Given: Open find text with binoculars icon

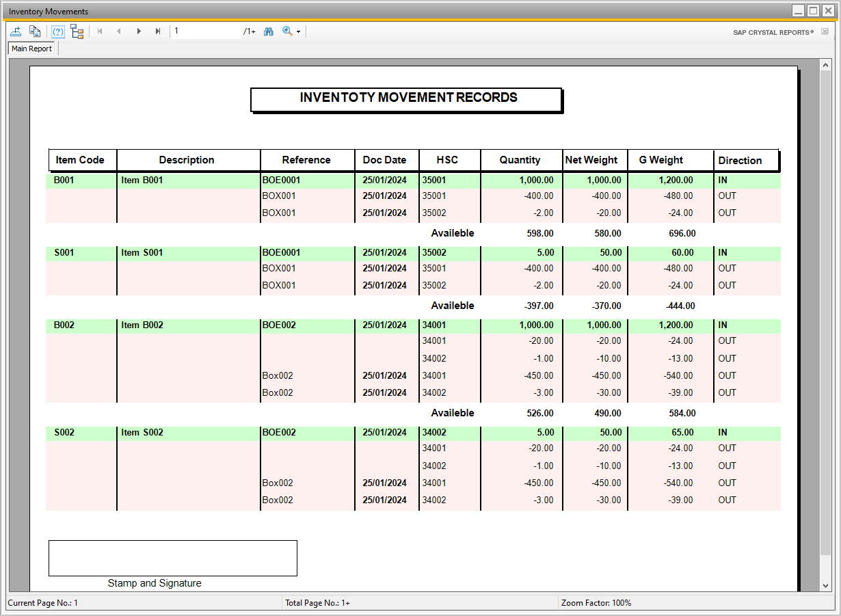Looking at the screenshot, I should pyautogui.click(x=269, y=31).
